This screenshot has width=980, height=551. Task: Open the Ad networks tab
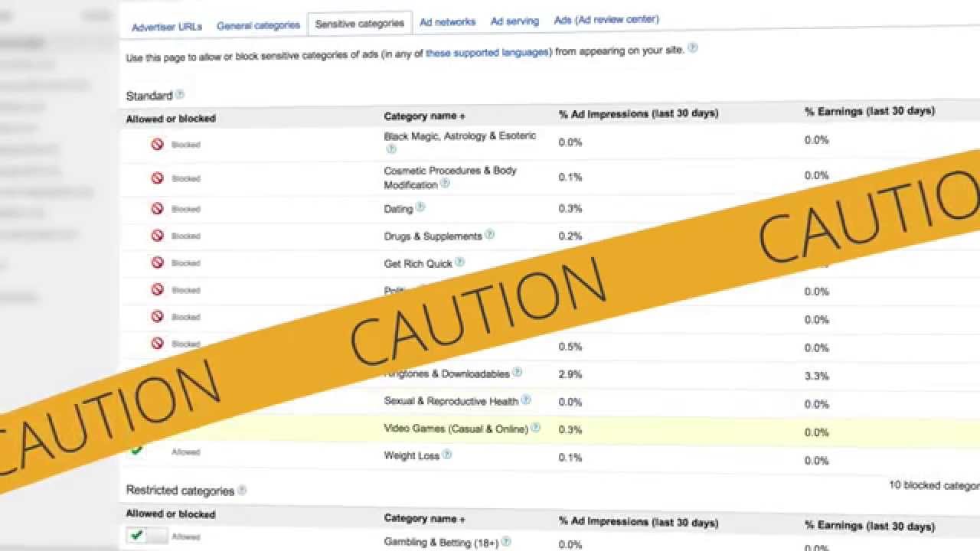click(447, 22)
